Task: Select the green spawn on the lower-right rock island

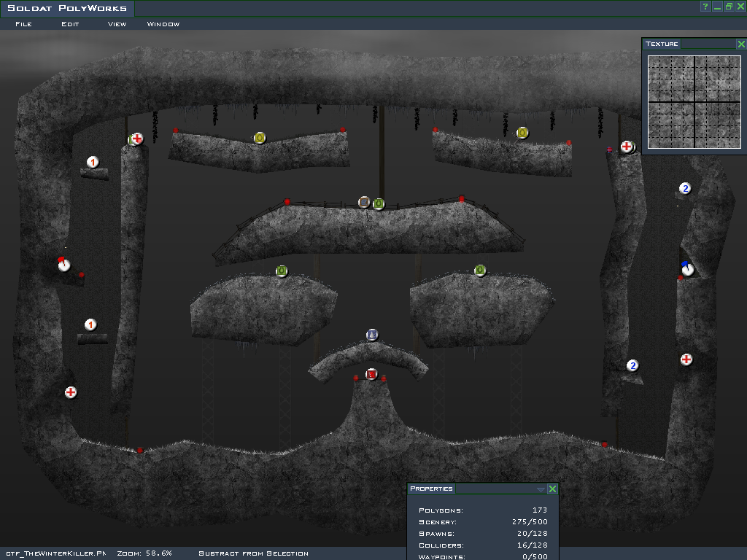Action: coord(480,271)
